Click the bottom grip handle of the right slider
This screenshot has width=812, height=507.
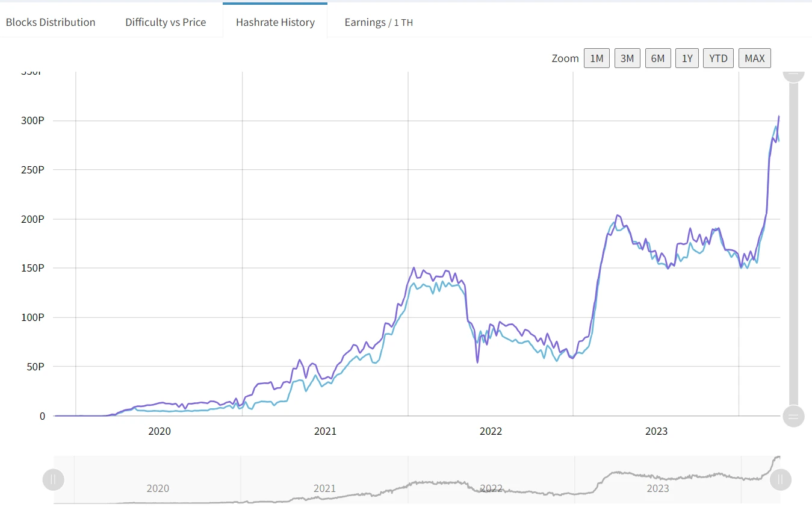tap(793, 416)
